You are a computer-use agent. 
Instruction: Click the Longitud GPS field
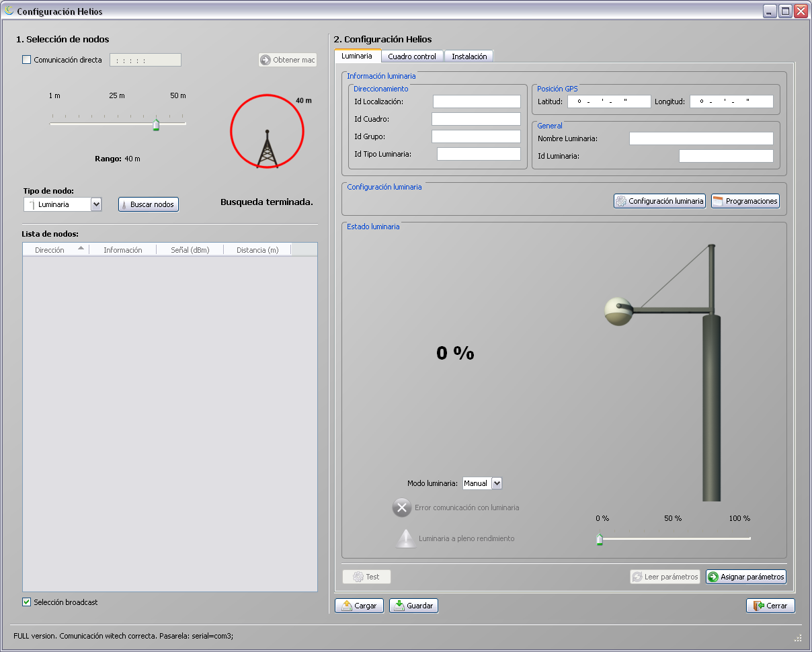point(731,101)
